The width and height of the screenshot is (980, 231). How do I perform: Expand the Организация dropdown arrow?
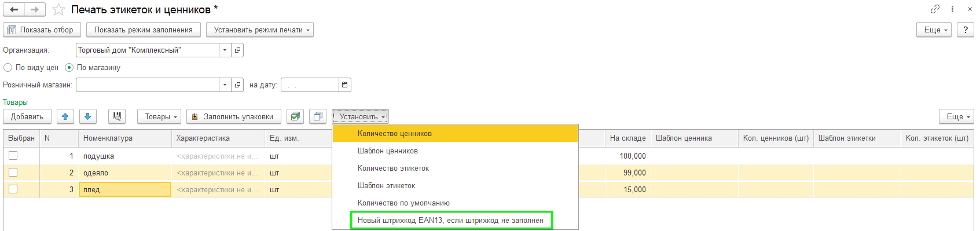tap(225, 50)
